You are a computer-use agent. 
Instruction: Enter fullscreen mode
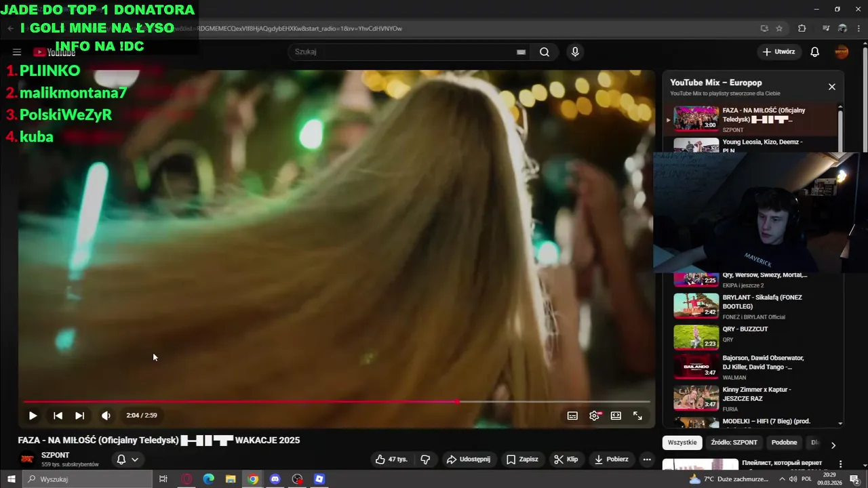pyautogui.click(x=637, y=415)
